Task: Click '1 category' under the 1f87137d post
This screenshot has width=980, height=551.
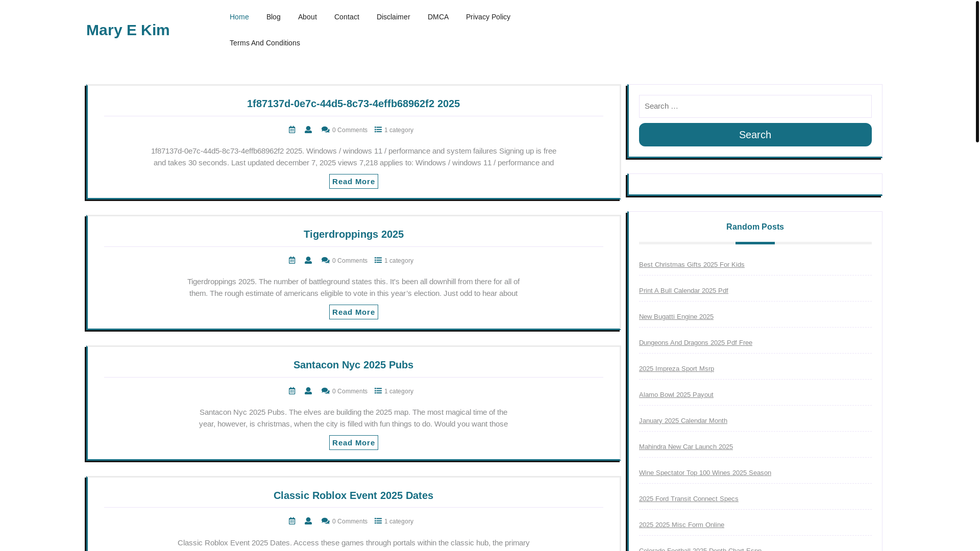Action: (399, 130)
